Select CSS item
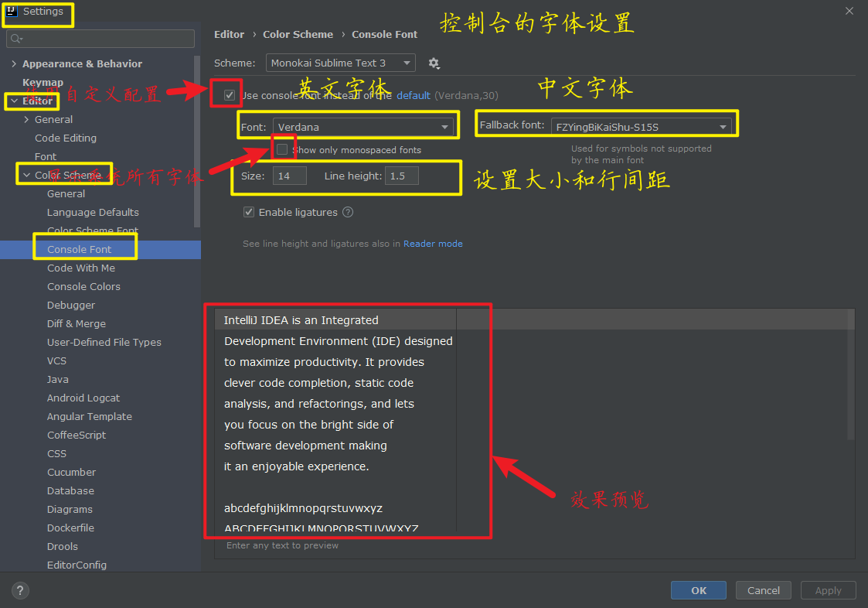 56,453
